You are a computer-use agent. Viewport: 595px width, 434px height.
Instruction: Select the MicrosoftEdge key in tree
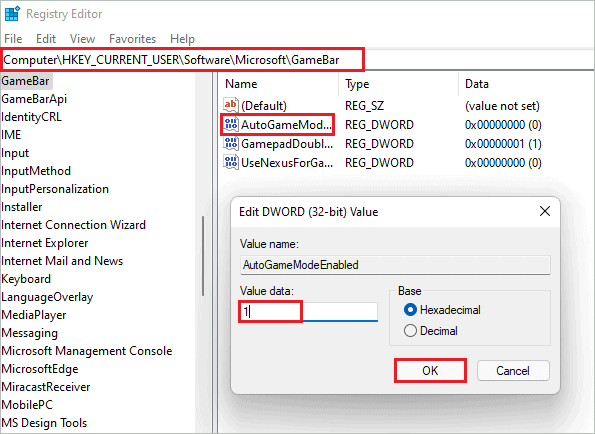click(40, 369)
